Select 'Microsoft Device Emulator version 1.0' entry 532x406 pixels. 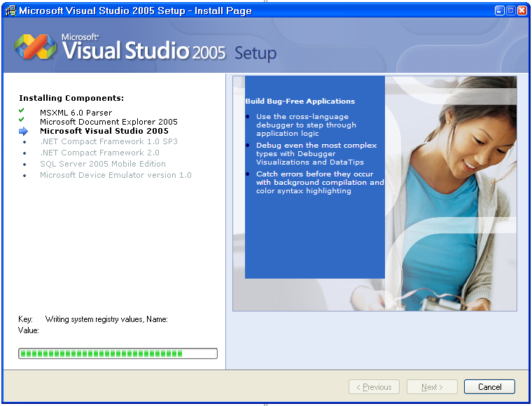[115, 175]
